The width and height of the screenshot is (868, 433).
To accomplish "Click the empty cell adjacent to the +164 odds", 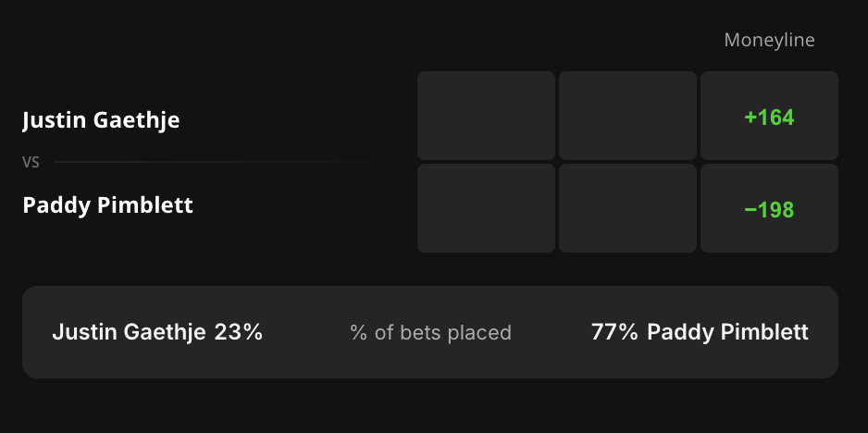I will (x=627, y=116).
